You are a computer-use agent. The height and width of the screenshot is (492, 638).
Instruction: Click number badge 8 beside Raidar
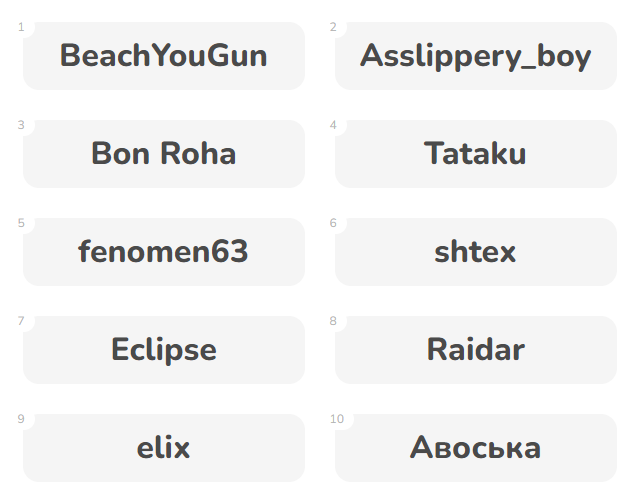click(x=333, y=321)
